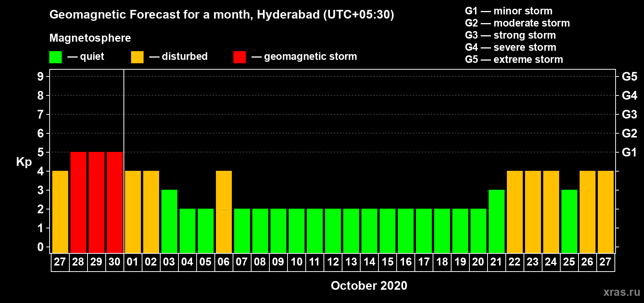Click the date label '12' on the axis
The image size is (644, 303).
click(333, 262)
